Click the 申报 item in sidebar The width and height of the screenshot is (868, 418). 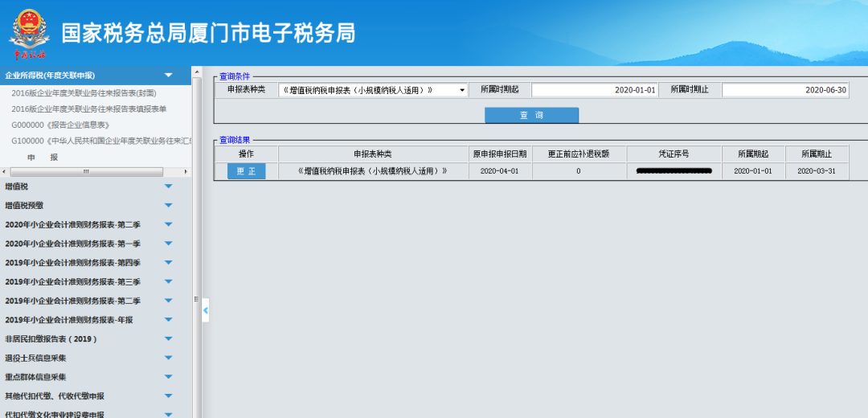(43, 158)
